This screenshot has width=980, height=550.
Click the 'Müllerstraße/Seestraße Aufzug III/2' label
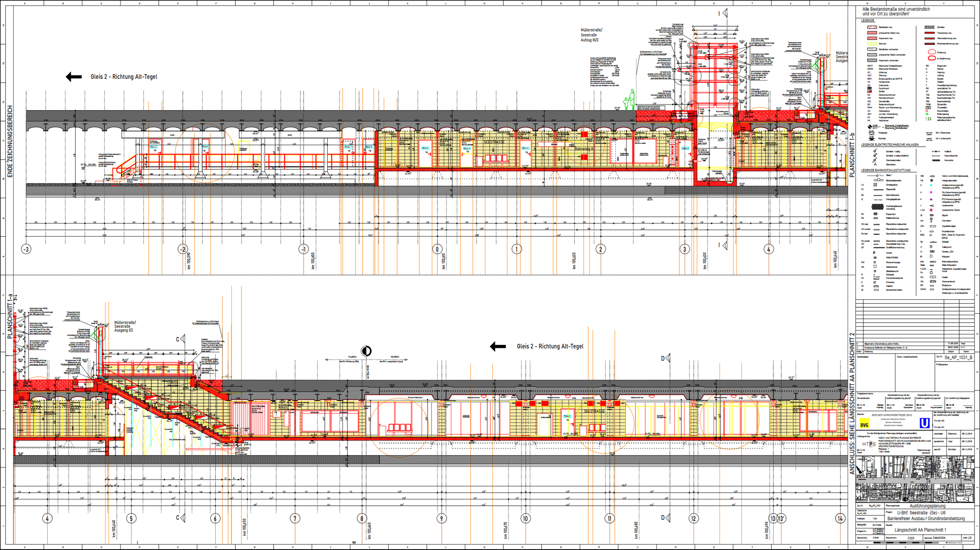(x=591, y=35)
